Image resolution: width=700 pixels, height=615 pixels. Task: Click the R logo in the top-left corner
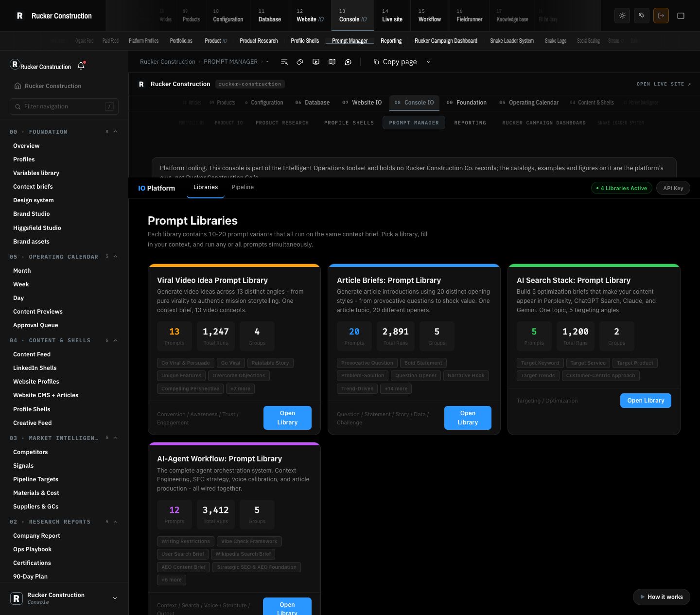coord(19,16)
